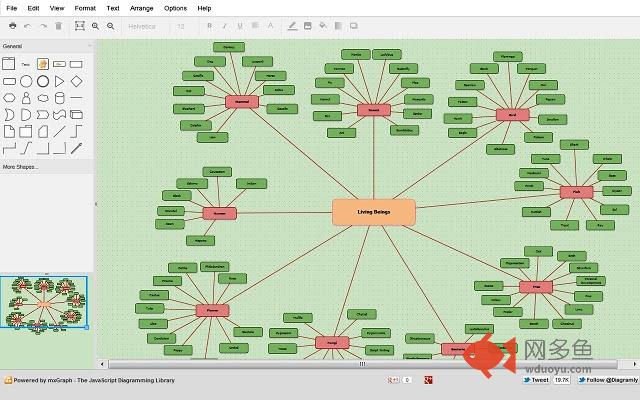Image resolution: width=640 pixels, height=400 pixels.
Task: Select the Note (folded page) shape
Action: 9,131
